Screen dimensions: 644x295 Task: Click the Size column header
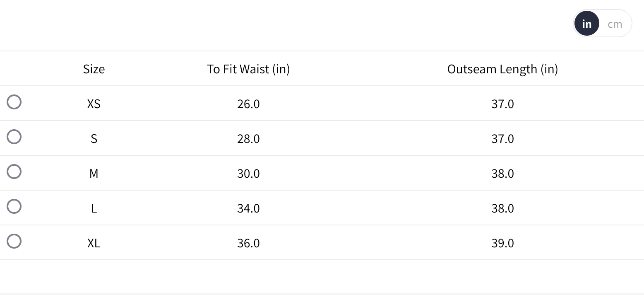pyautogui.click(x=94, y=69)
